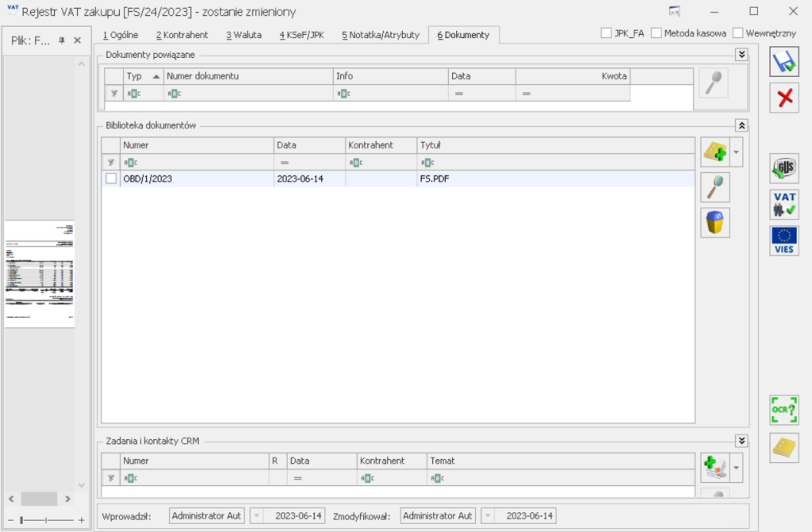Add a document to Biblioteka dokumentów
This screenshot has width=812, height=532.
[x=715, y=152]
